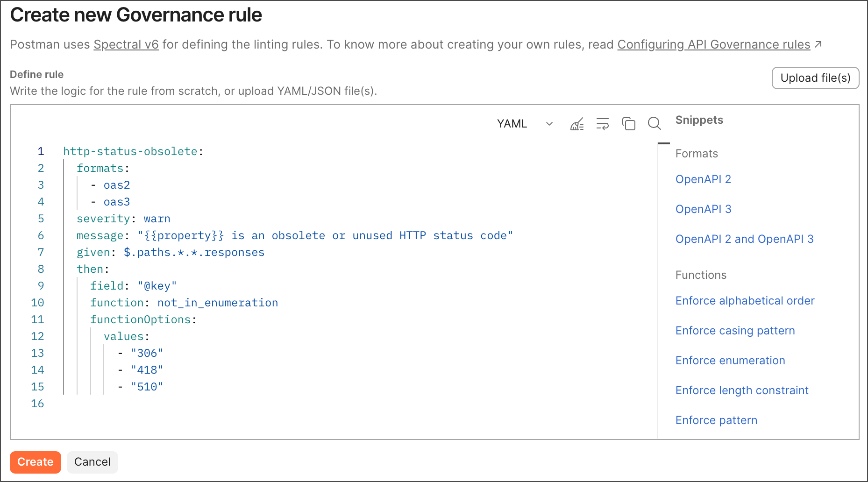Toggle word wrap in editor toolbar
This screenshot has height=482, width=868.
(x=603, y=124)
